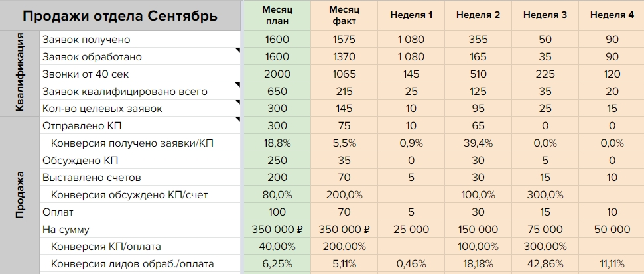Select the "Оплат" plan value 100
The width and height of the screenshot is (644, 274).
point(277,212)
